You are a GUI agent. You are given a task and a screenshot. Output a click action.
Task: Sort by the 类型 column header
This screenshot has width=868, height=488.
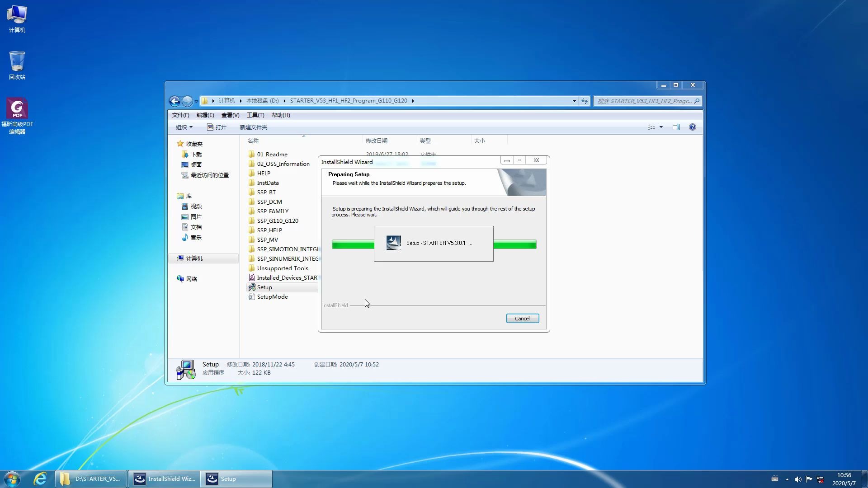click(x=443, y=141)
